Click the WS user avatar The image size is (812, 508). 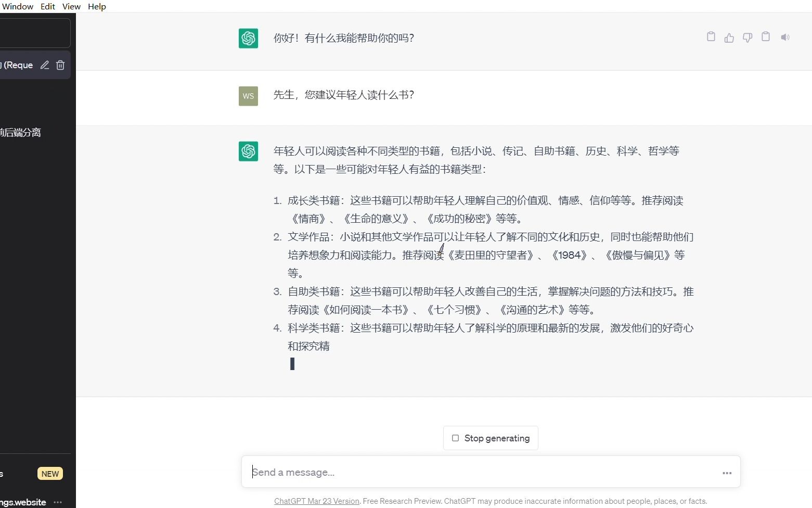coord(248,96)
